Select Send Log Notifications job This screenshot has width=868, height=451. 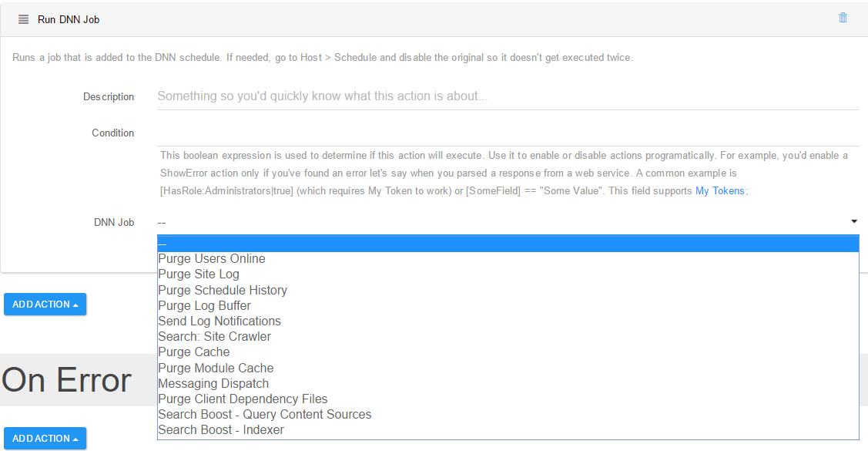click(508, 321)
